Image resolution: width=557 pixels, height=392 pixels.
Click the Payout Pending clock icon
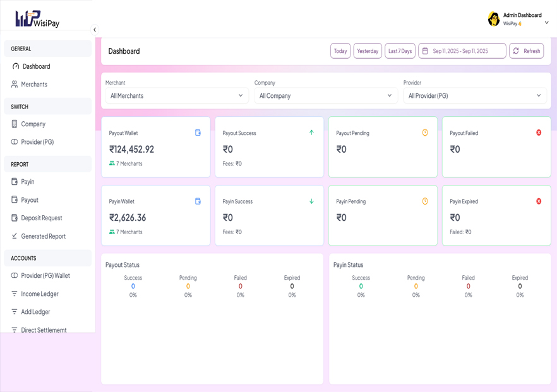(425, 133)
